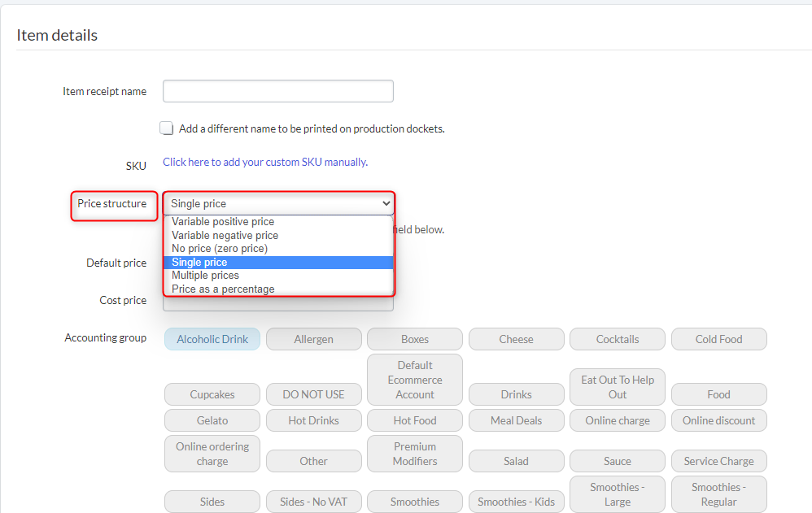Pick Multiple prices from the list
Screen dimensions: 812x513
(x=205, y=276)
